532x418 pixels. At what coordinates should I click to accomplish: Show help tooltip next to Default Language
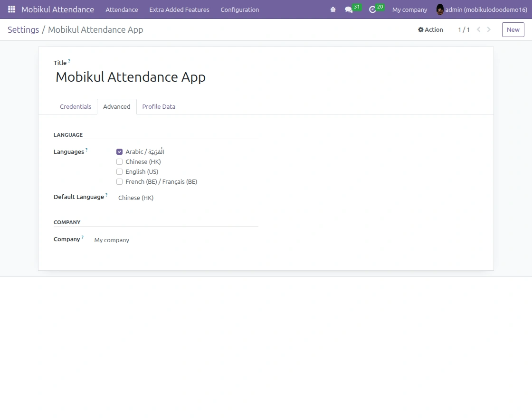coord(106,195)
